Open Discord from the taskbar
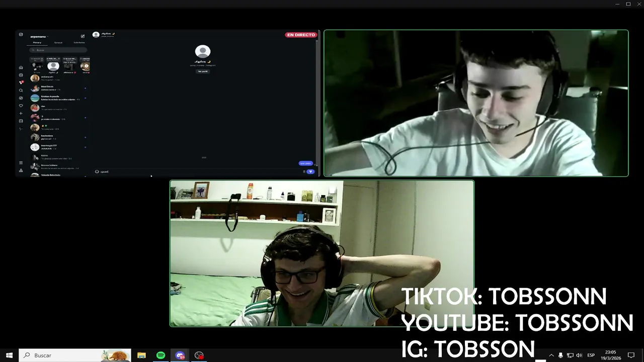Viewport: 644px width, 362px height. pyautogui.click(x=180, y=355)
